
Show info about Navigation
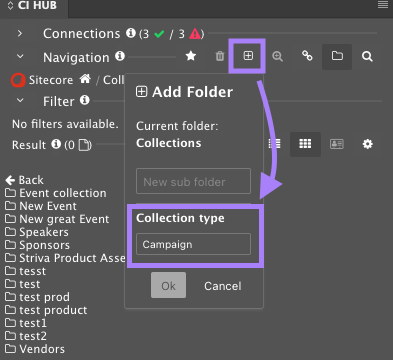coord(120,56)
